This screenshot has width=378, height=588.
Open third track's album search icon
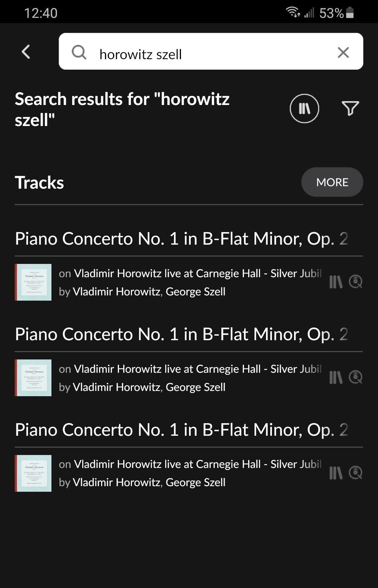pyautogui.click(x=356, y=473)
